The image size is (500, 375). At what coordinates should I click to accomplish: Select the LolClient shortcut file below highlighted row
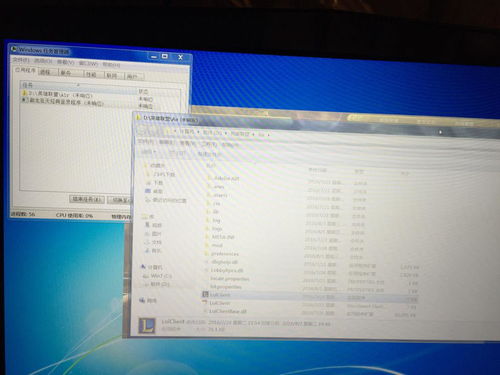217,303
